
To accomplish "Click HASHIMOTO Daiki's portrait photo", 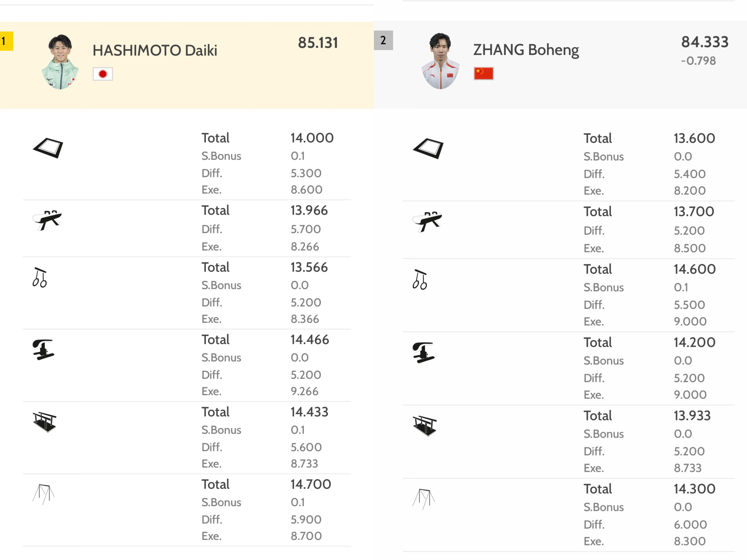I will click(x=60, y=62).
